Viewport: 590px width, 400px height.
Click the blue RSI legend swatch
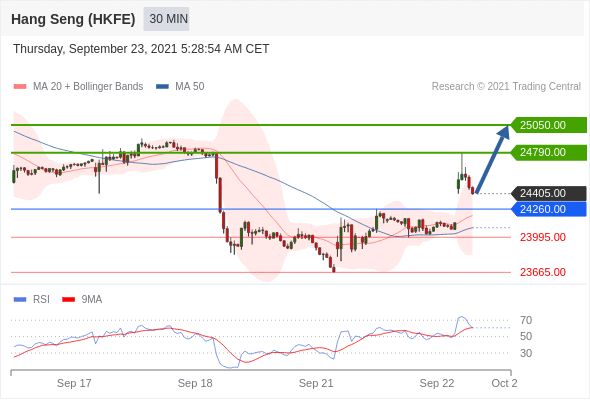pyautogui.click(x=20, y=300)
